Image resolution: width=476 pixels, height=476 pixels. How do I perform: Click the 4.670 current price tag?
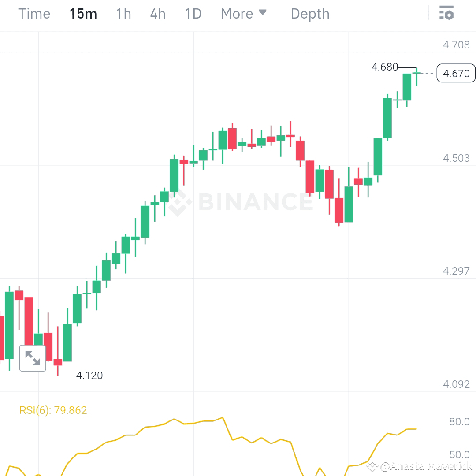(x=456, y=74)
